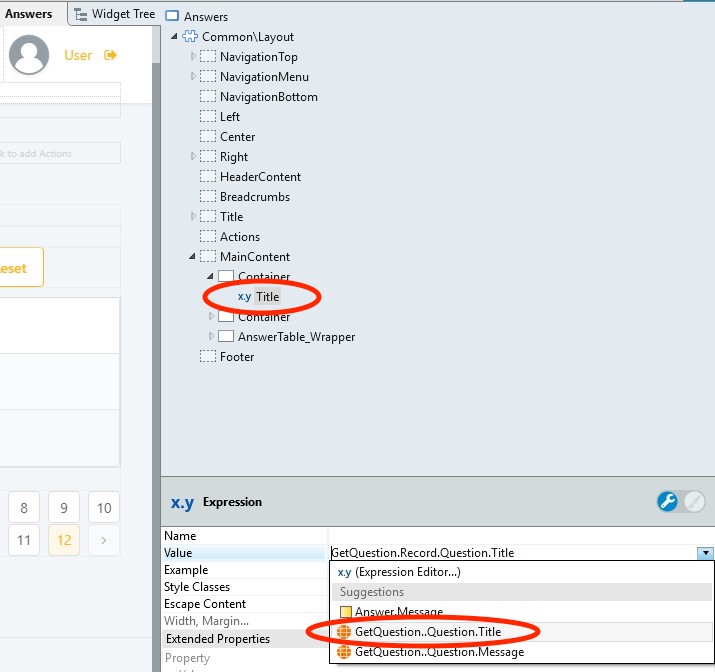715x672 pixels.
Task: Select the HeaderContent placeholder
Action: click(260, 177)
